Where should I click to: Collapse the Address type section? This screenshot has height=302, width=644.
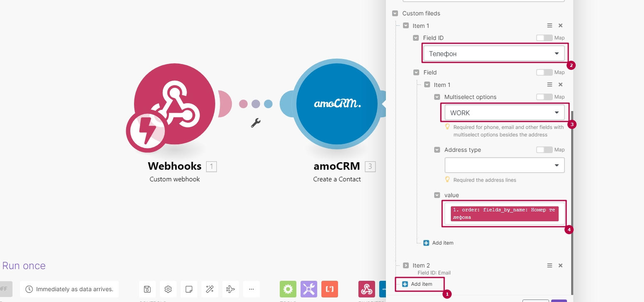tap(437, 150)
